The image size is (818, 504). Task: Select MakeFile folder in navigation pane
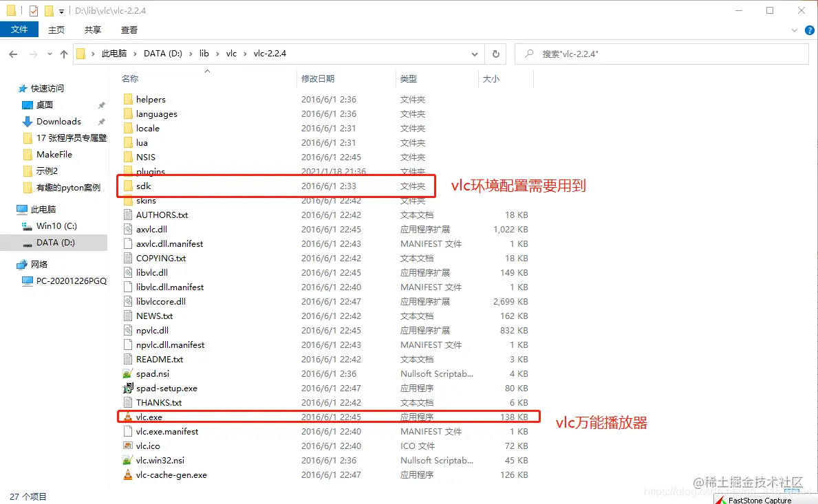click(54, 155)
